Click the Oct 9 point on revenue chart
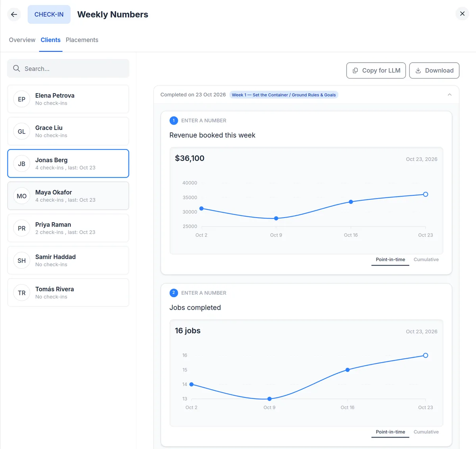Viewport: 476px width, 449px height. coord(276,218)
